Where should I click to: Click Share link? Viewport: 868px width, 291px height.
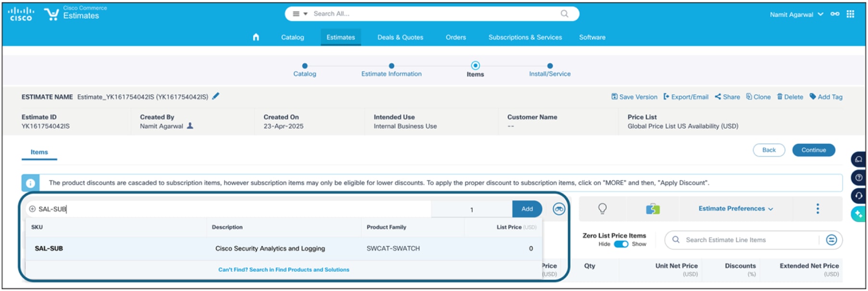pyautogui.click(x=727, y=97)
